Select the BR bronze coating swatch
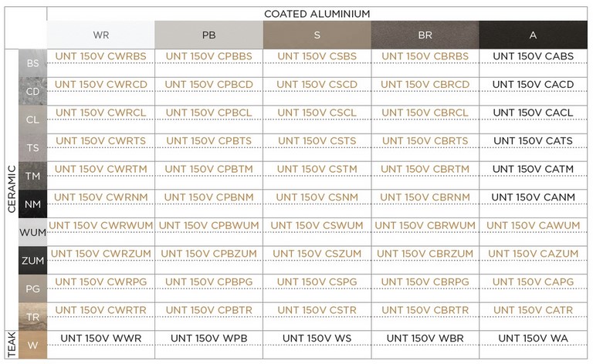 coord(425,35)
